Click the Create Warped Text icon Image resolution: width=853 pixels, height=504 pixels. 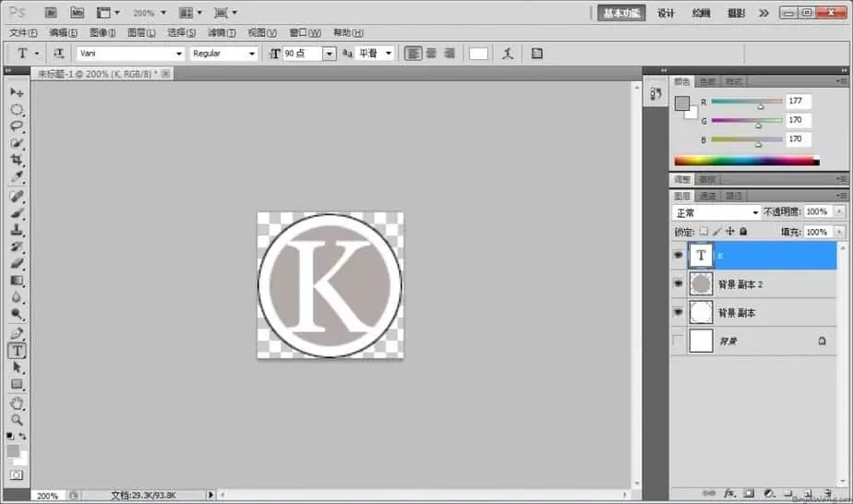pos(507,54)
